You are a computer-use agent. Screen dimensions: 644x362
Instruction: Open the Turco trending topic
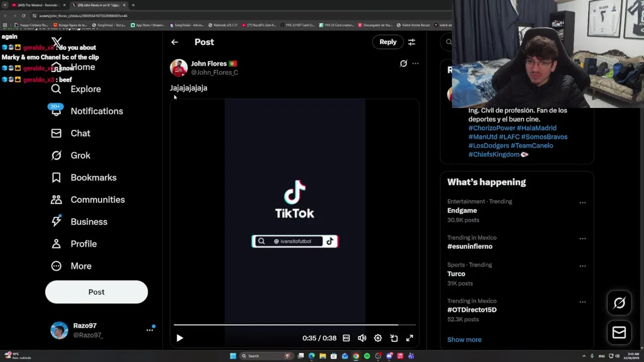point(456,274)
